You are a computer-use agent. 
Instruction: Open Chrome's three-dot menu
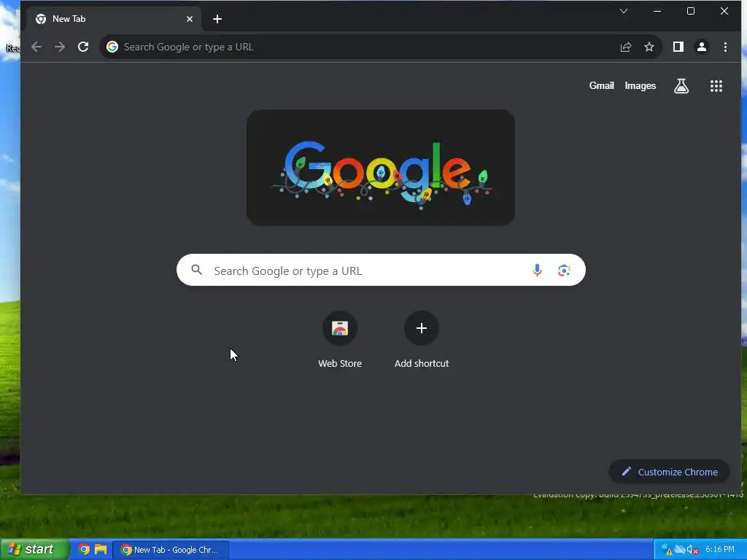pos(725,47)
